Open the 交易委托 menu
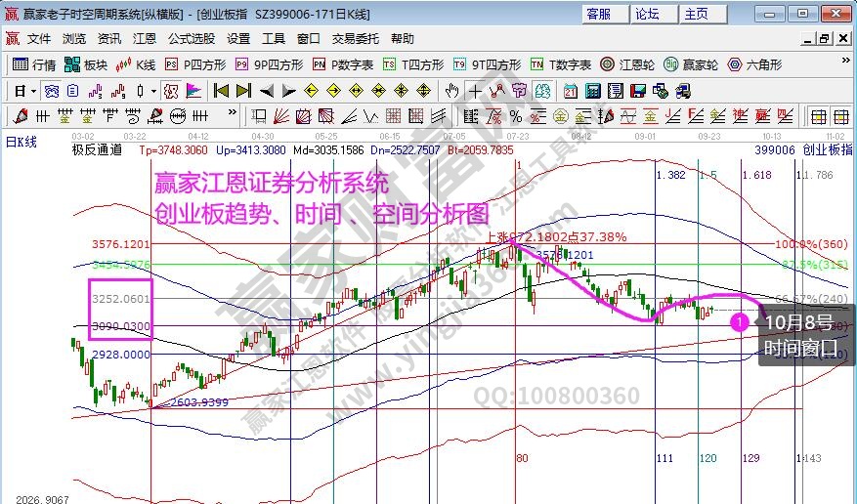This screenshot has height=504, width=857. tap(355, 39)
